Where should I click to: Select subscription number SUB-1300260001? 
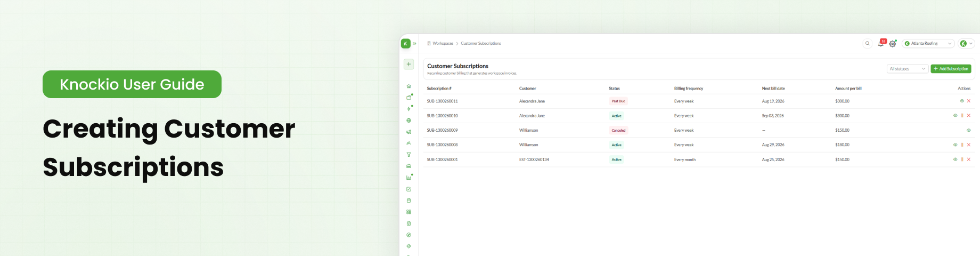click(x=442, y=159)
